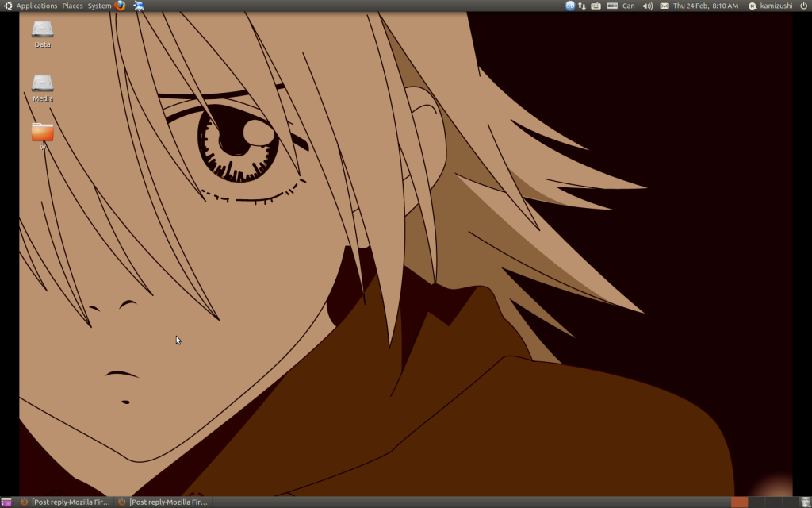Click the power shutdown icon
The image size is (812, 508).
(x=803, y=6)
